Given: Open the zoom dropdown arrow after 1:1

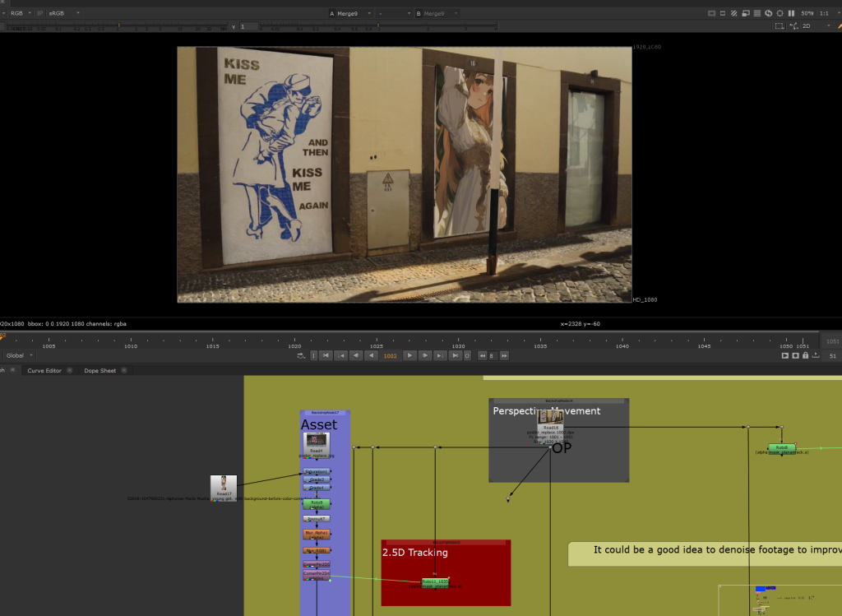Looking at the screenshot, I should point(838,13).
